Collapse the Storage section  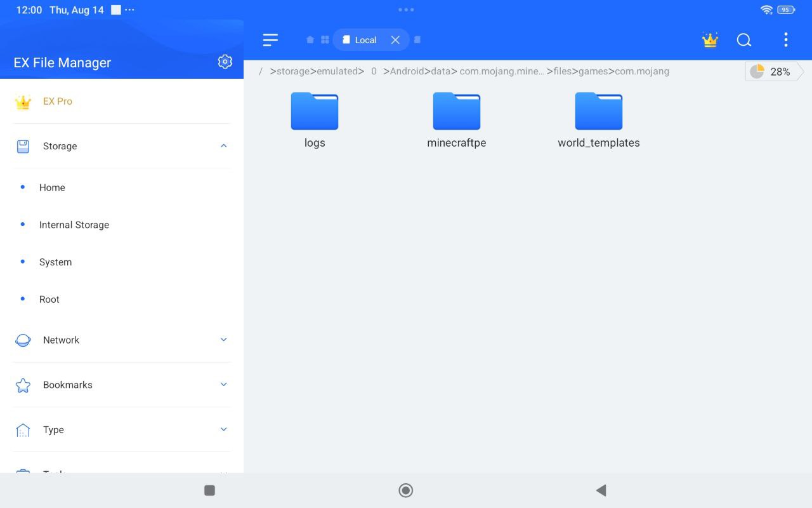[223, 146]
